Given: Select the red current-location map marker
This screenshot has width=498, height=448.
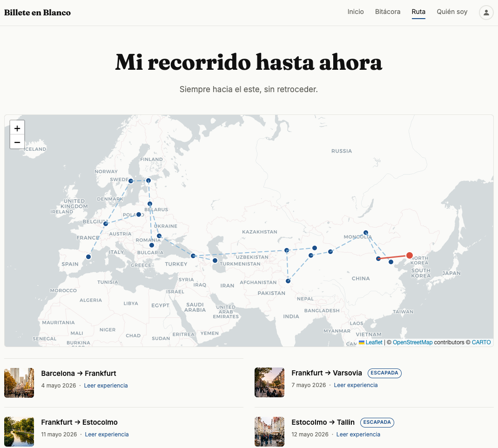Looking at the screenshot, I should [410, 255].
